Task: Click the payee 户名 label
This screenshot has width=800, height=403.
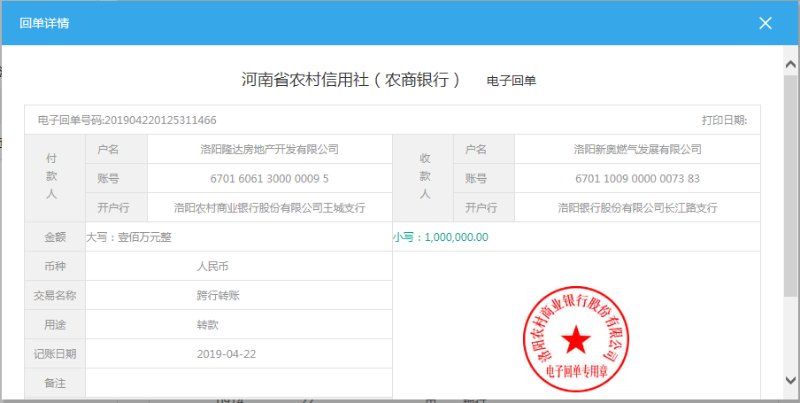Action: pyautogui.click(x=476, y=149)
